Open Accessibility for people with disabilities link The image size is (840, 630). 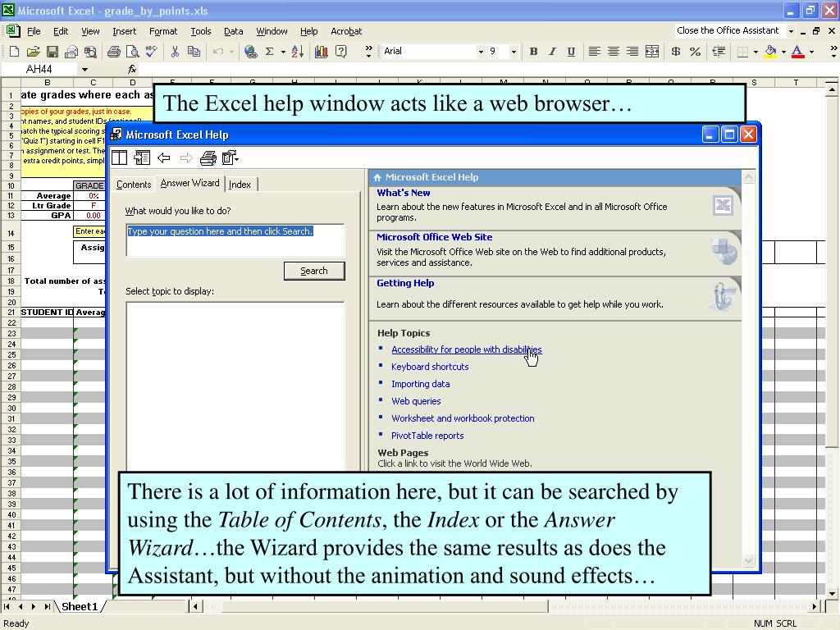click(466, 349)
